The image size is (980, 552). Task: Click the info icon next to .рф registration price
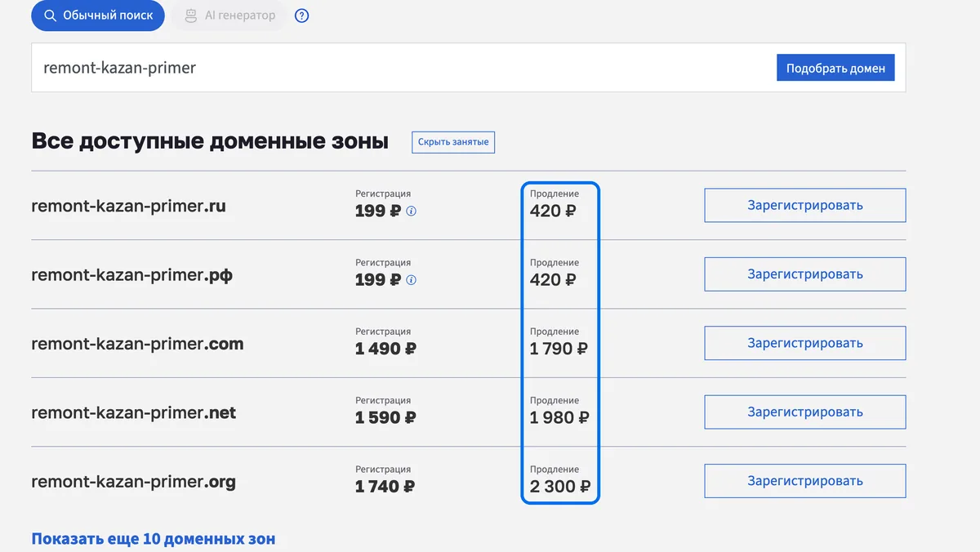tap(411, 280)
